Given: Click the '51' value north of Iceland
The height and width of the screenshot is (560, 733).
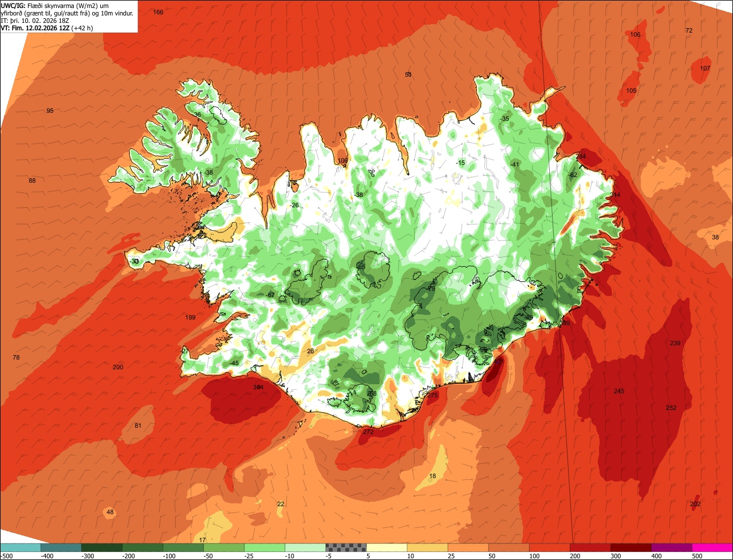Looking at the screenshot, I should tap(408, 74).
